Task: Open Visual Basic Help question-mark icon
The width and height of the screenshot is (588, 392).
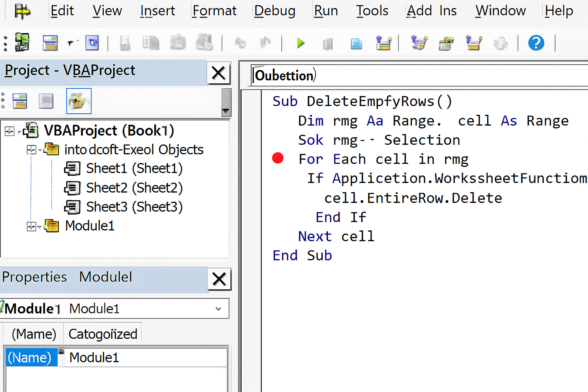Action: [536, 42]
